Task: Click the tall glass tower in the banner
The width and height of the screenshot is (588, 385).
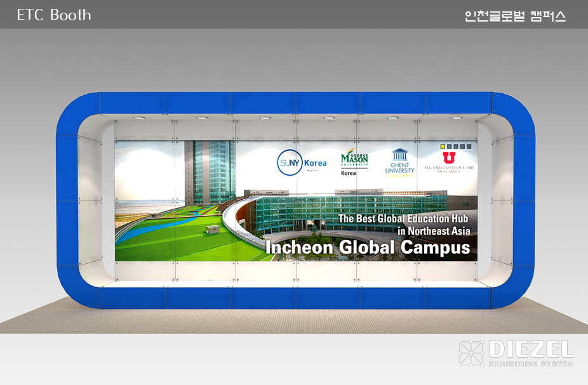Action: (210, 170)
